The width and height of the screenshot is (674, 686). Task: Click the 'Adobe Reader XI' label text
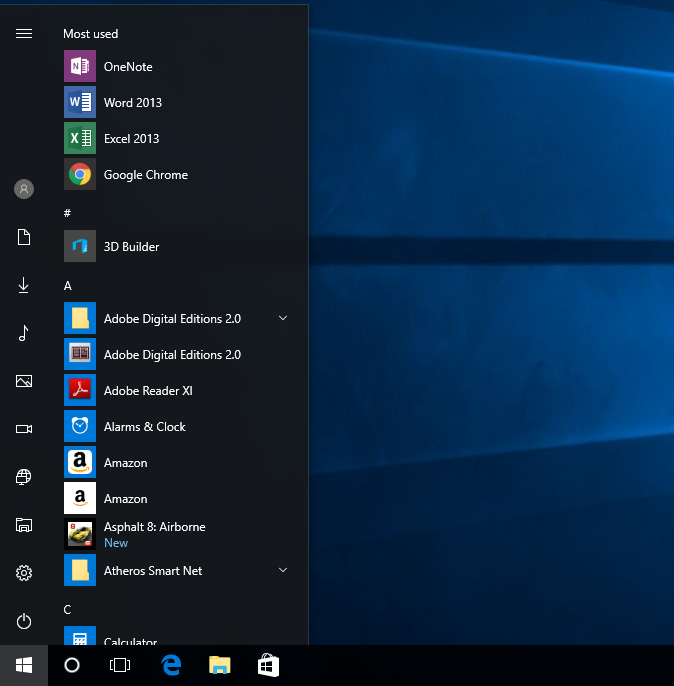(x=148, y=391)
